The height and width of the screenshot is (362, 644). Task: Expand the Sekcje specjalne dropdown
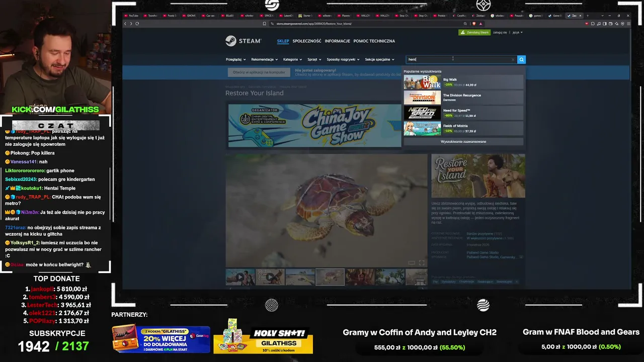click(x=379, y=59)
